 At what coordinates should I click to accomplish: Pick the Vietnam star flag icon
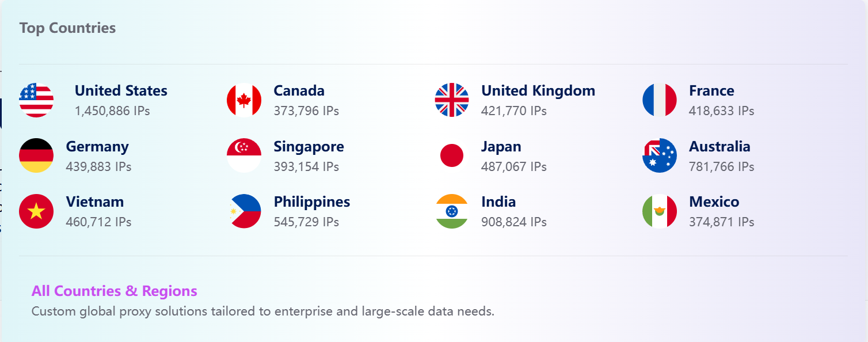(36, 211)
